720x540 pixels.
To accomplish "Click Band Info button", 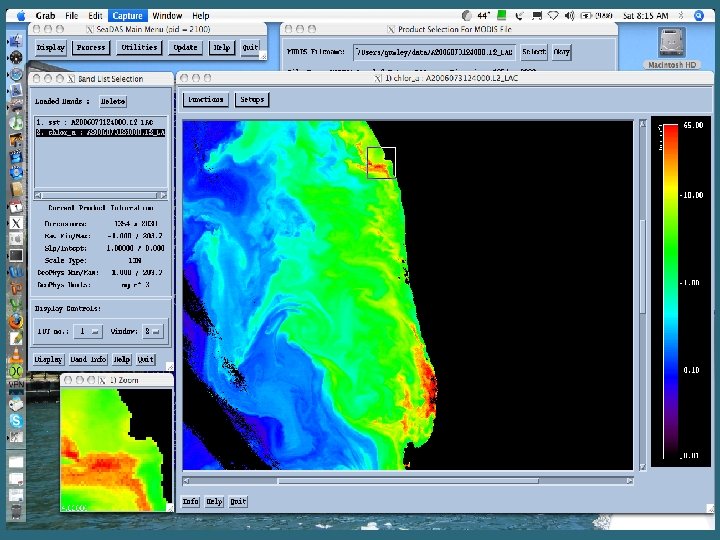I will [x=88, y=360].
